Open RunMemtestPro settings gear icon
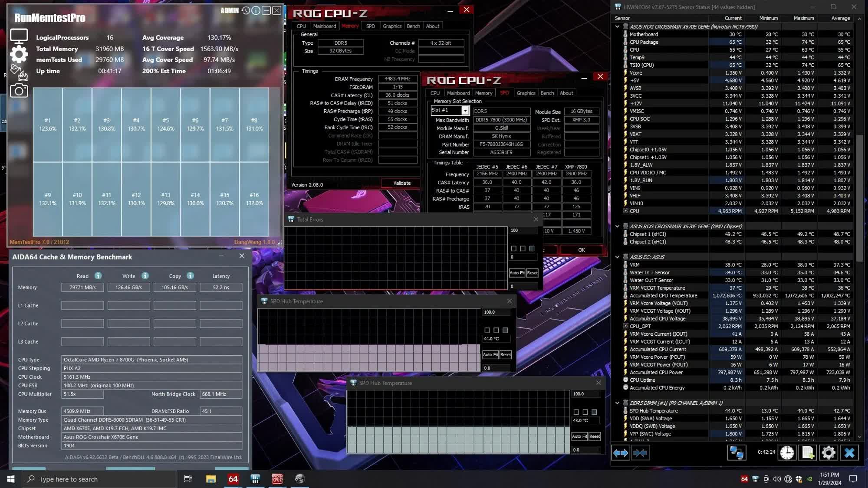868x488 pixels. tap(19, 54)
